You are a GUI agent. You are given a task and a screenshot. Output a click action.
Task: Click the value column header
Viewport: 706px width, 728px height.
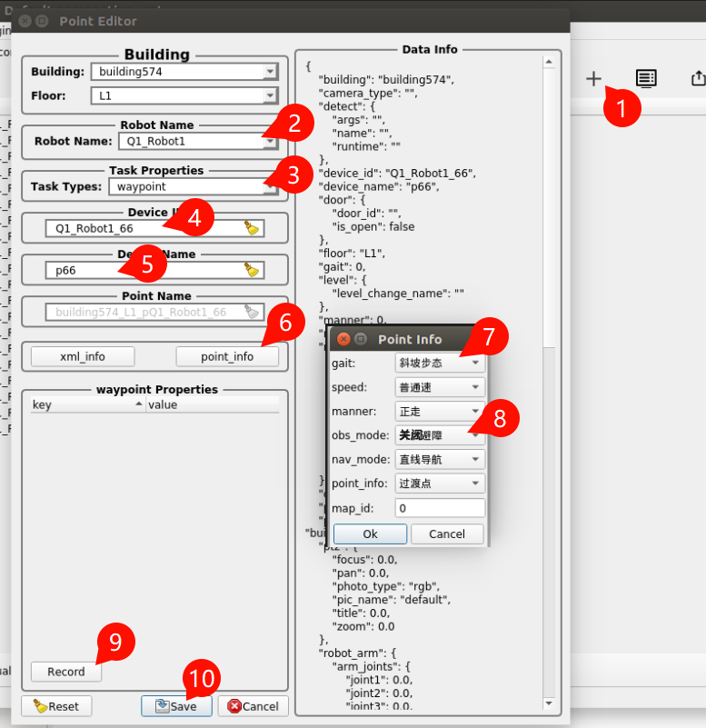213,404
